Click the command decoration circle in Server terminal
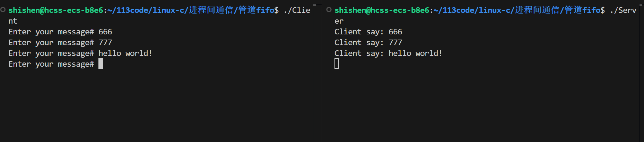644x142 pixels. [x=329, y=10]
